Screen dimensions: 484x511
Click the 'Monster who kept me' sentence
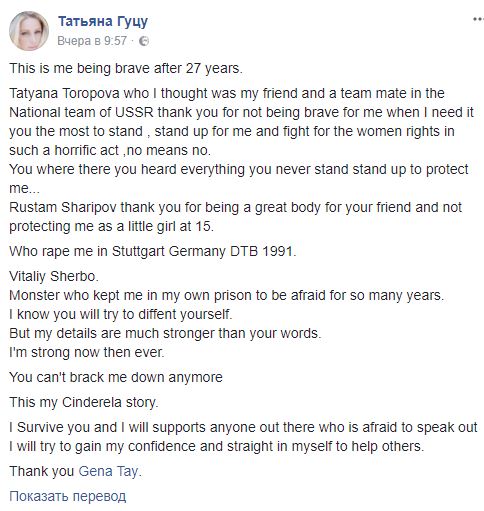pos(226,295)
